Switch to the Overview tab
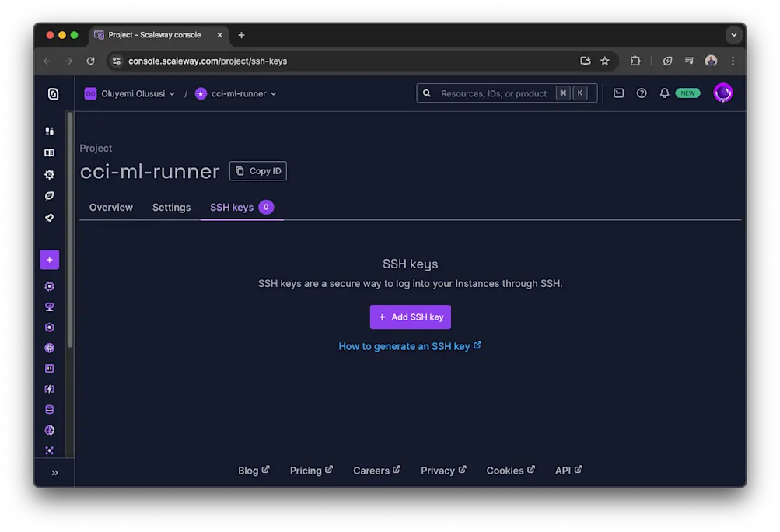Image resolution: width=780 pixels, height=532 pixels. 110,207
